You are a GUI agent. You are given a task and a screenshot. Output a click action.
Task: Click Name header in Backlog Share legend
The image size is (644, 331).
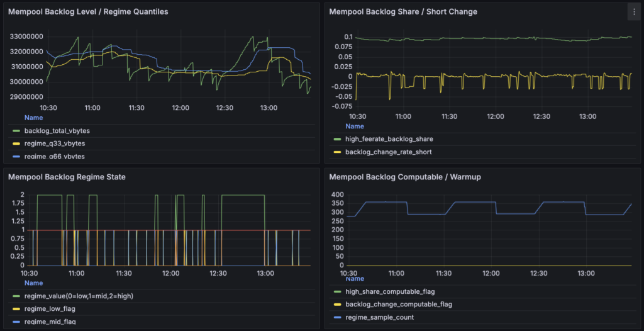(355, 126)
